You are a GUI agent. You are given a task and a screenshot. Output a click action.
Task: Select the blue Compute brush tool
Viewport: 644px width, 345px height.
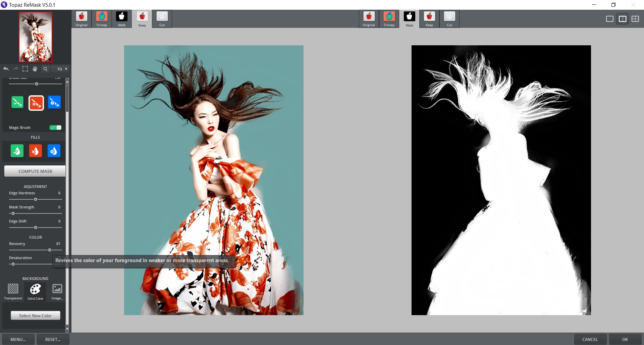(x=54, y=103)
